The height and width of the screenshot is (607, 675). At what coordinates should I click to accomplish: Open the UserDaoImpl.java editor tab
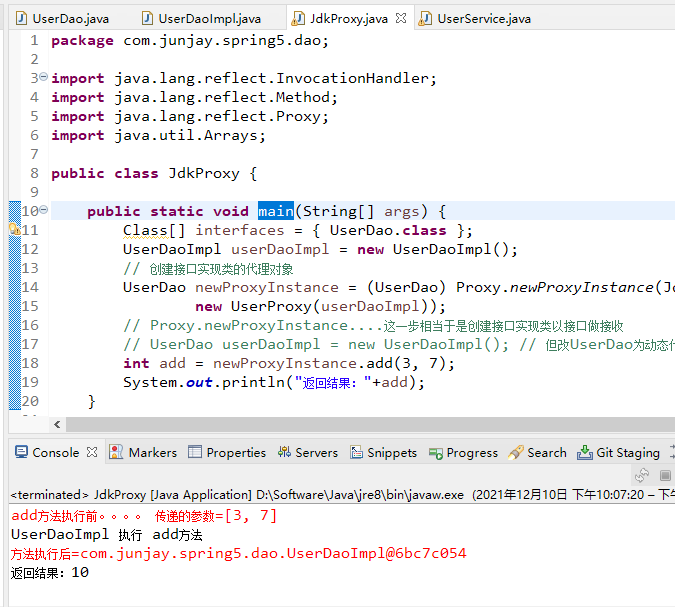point(201,19)
